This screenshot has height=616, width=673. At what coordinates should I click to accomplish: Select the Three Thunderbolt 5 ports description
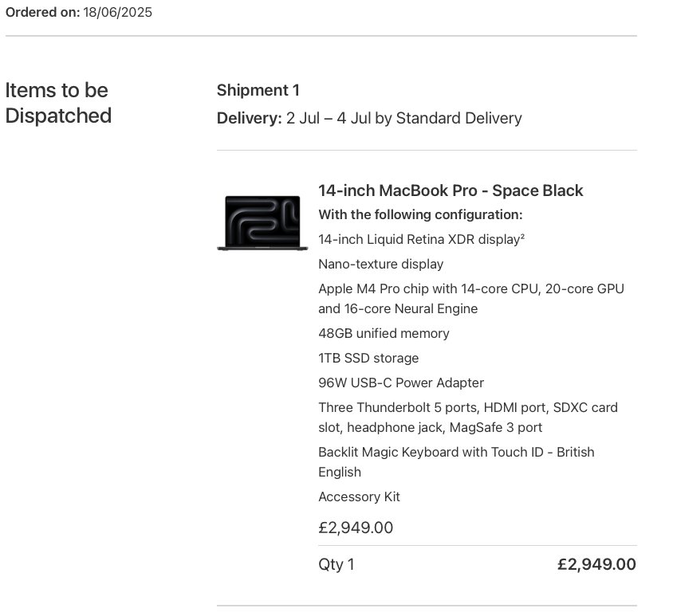[x=467, y=418]
